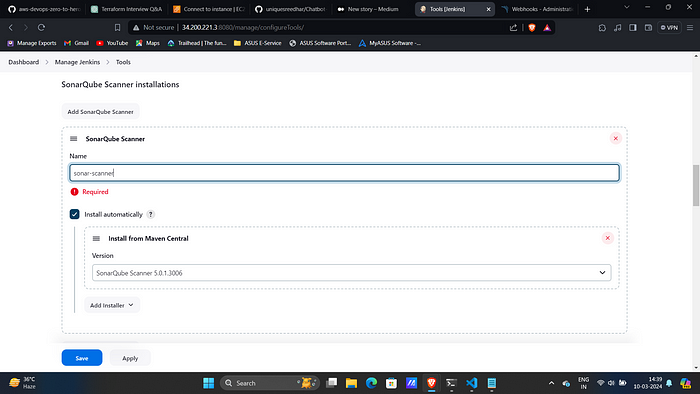Open help for Install automatically
The image size is (700, 394).
[x=151, y=214]
